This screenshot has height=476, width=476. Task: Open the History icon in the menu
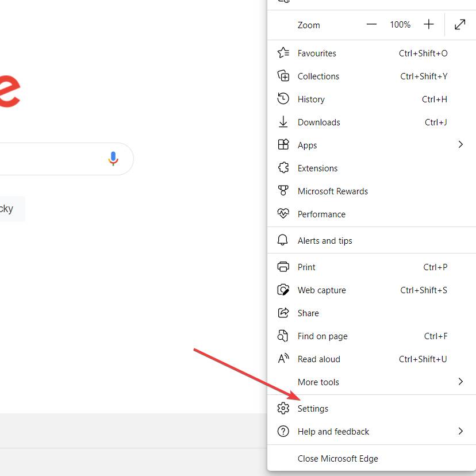click(x=283, y=99)
